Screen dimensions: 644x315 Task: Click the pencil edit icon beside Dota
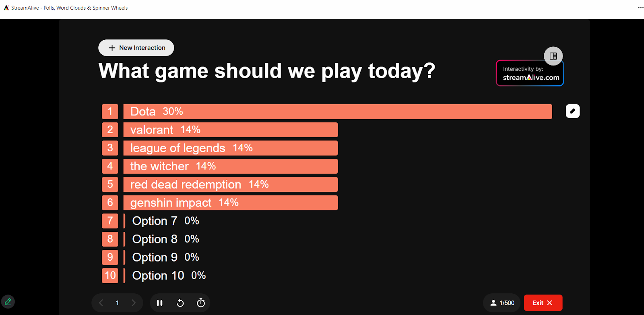[x=572, y=111]
